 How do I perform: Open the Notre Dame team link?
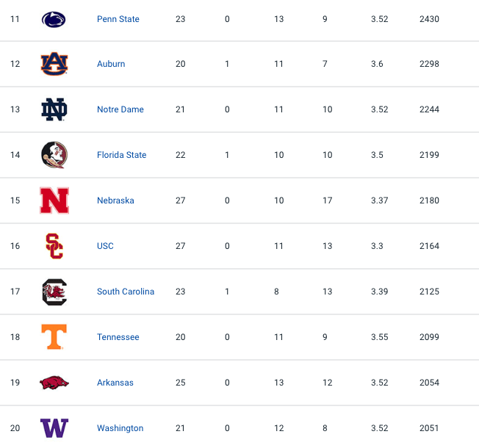(x=120, y=109)
